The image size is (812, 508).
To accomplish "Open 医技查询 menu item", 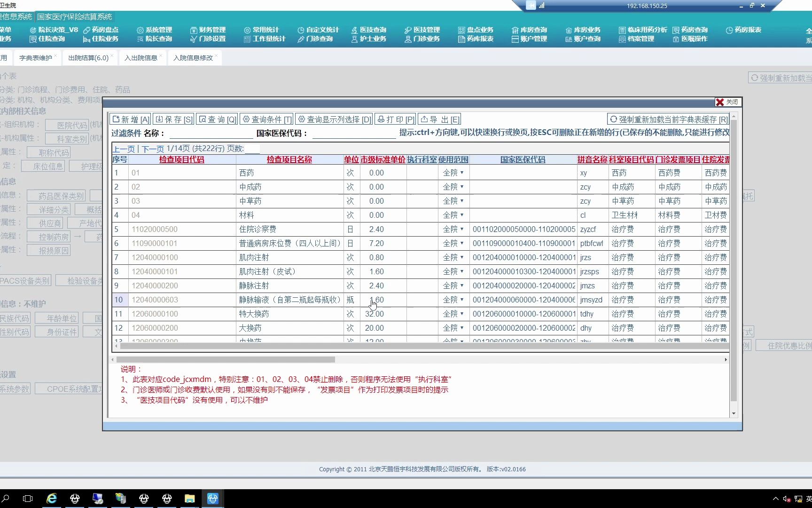I will [369, 30].
